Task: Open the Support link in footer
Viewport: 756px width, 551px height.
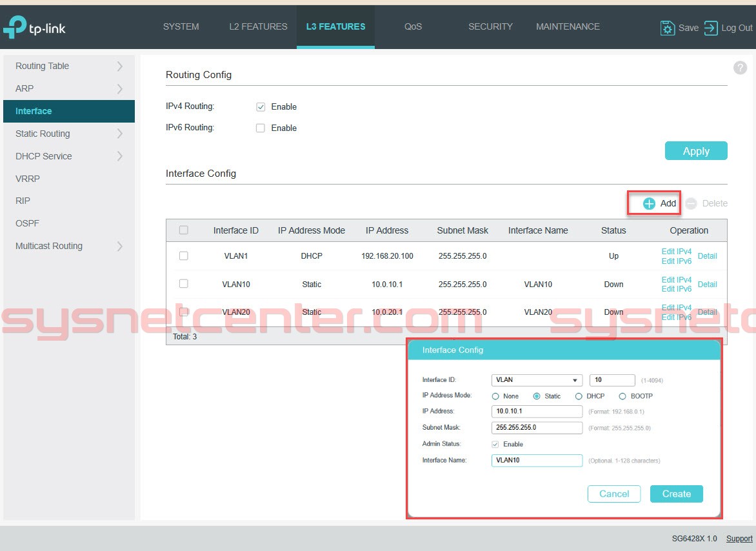Action: [x=739, y=539]
